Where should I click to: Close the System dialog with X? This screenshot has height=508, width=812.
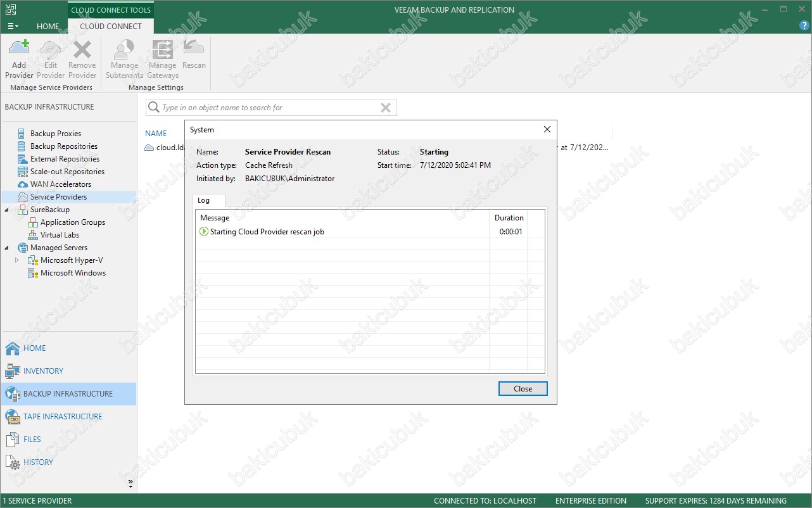(547, 130)
